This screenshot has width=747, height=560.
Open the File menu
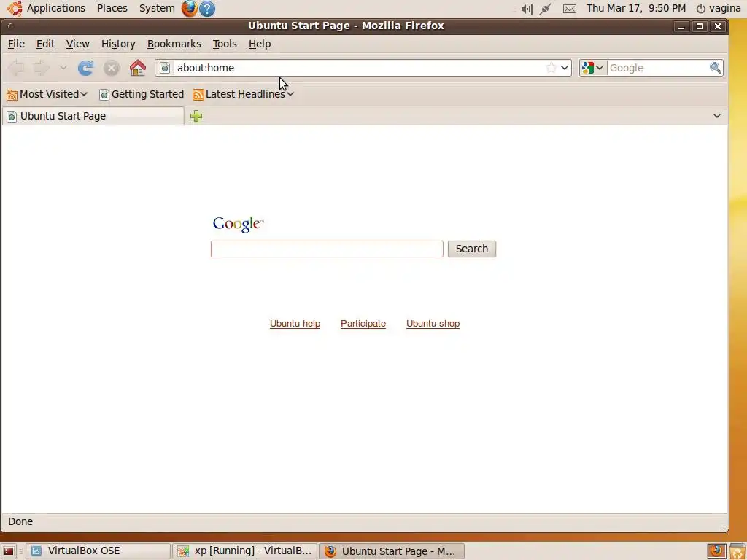[x=16, y=44]
